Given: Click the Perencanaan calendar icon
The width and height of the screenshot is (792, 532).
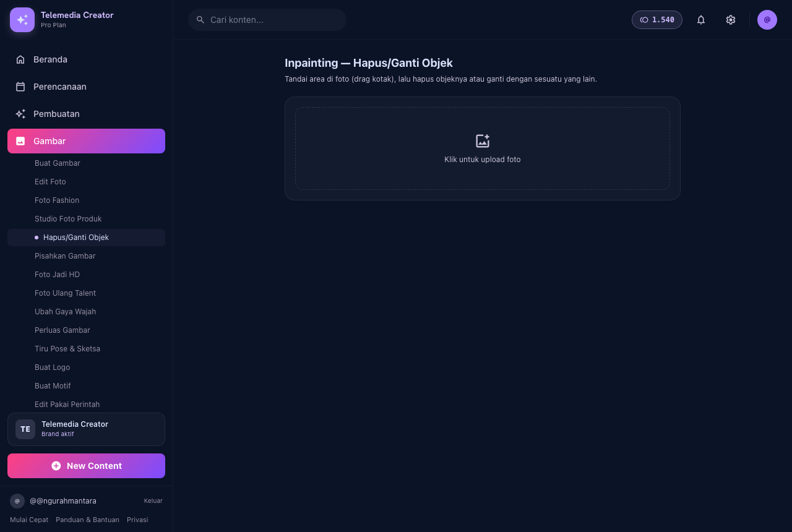Looking at the screenshot, I should (20, 87).
